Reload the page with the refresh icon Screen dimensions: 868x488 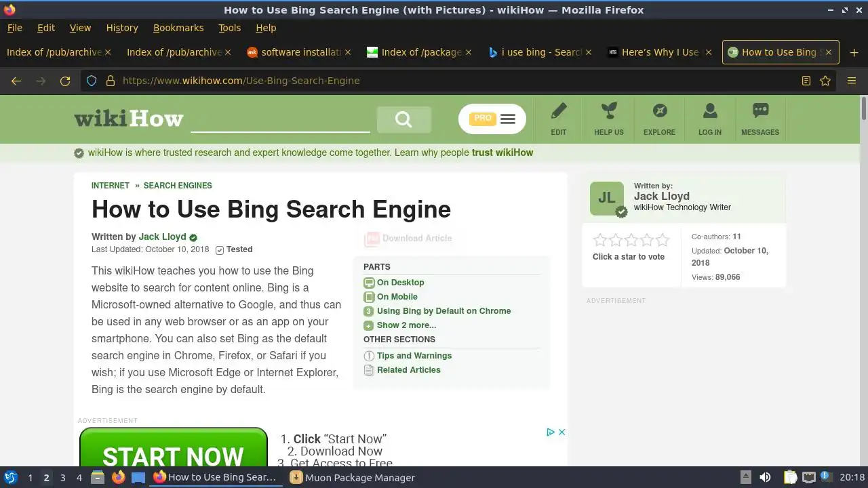click(65, 81)
